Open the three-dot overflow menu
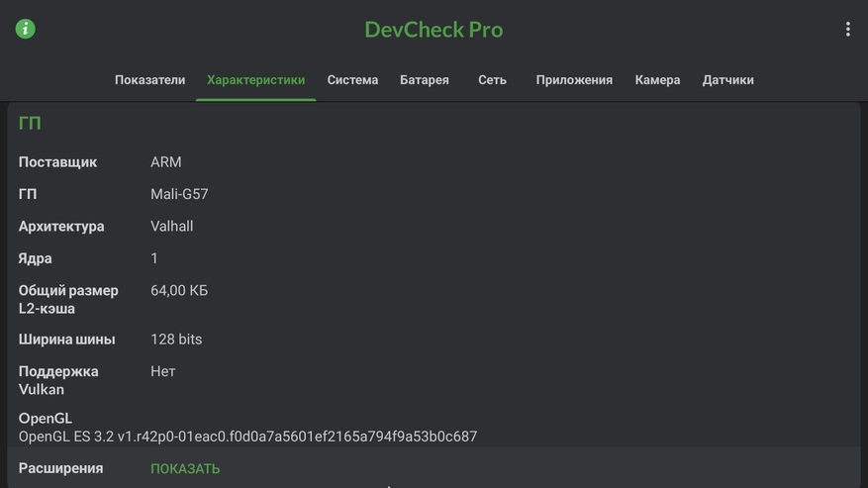The image size is (868, 488). click(x=847, y=30)
